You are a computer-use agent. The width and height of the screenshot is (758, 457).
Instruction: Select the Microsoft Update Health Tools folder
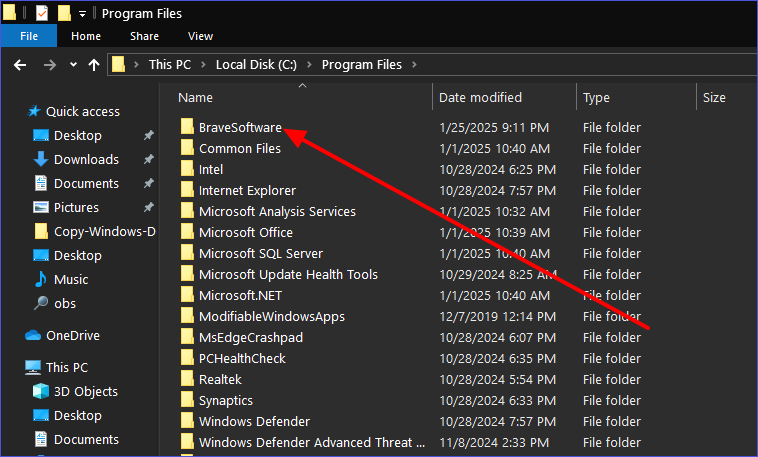[x=288, y=275]
